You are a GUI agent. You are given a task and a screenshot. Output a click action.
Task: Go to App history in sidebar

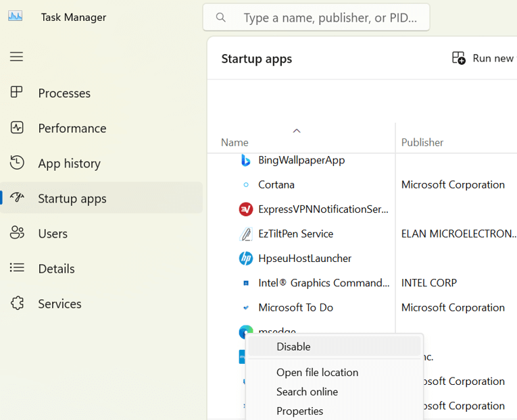tap(69, 163)
